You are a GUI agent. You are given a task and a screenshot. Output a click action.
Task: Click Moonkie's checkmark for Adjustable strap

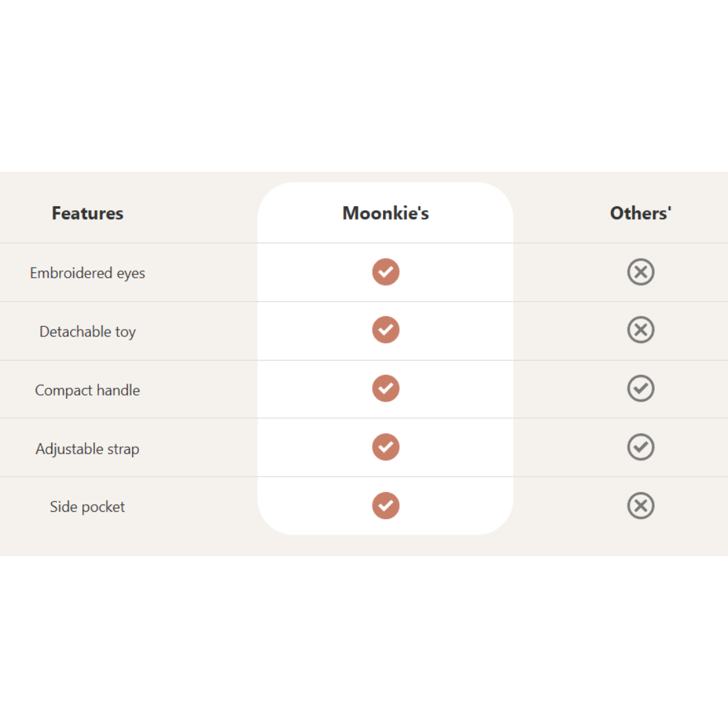386,447
